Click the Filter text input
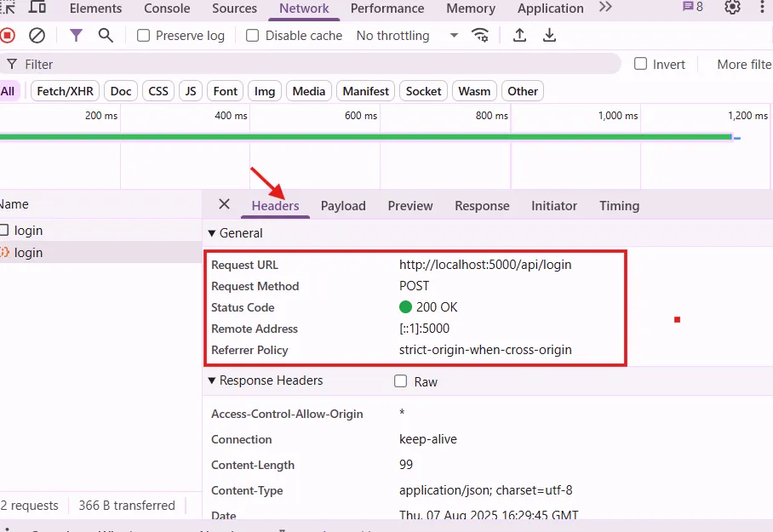Viewport: 773px width, 532px height. (x=315, y=64)
